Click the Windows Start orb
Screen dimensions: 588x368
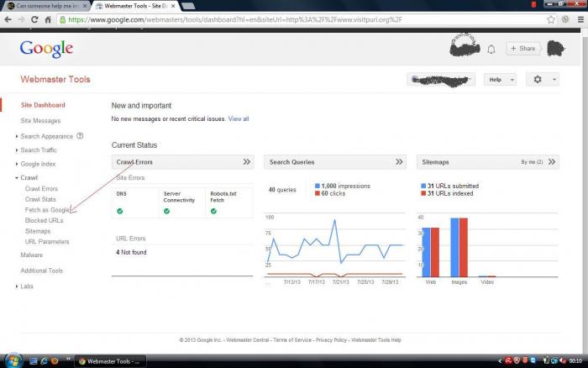point(13,361)
